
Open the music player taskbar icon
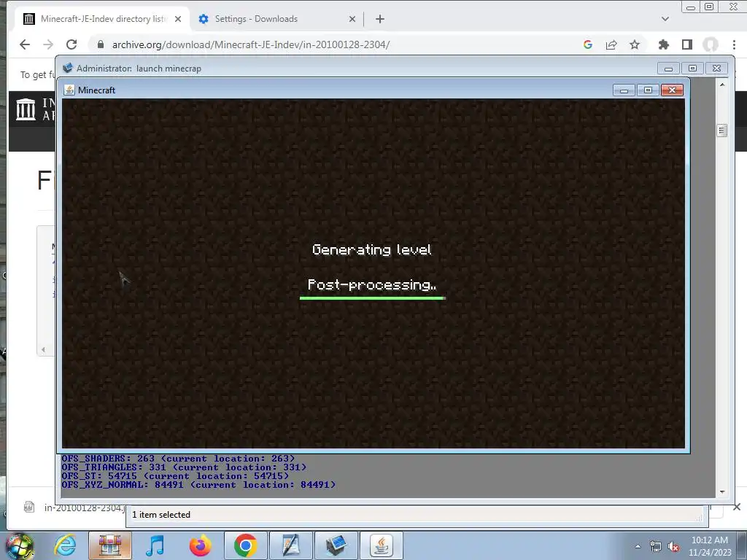pyautogui.click(x=155, y=545)
